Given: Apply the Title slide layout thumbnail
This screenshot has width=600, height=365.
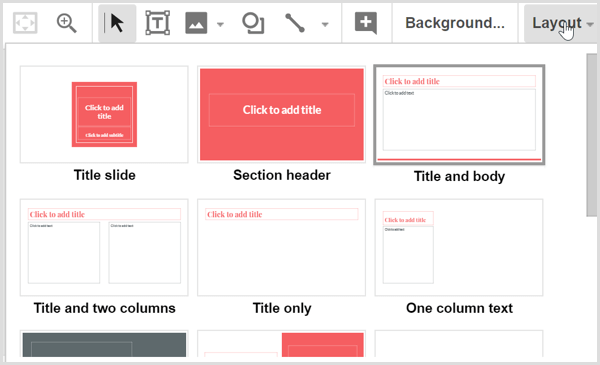Looking at the screenshot, I should 104,114.
